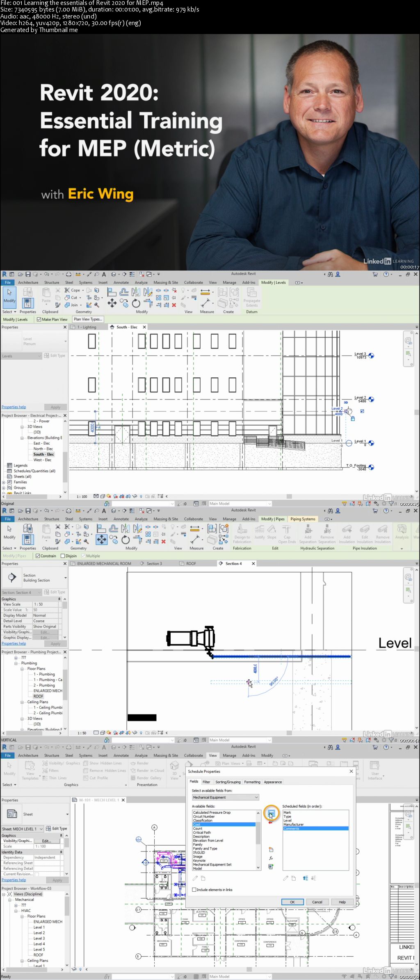Screen dimensions: 420x980
Task: Expand Groups node in Electrical Project browser
Action: pyautogui.click(x=4, y=488)
